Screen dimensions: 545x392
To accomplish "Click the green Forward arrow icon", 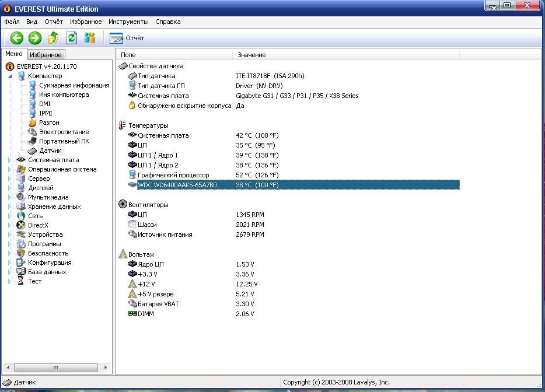I will coord(35,38).
